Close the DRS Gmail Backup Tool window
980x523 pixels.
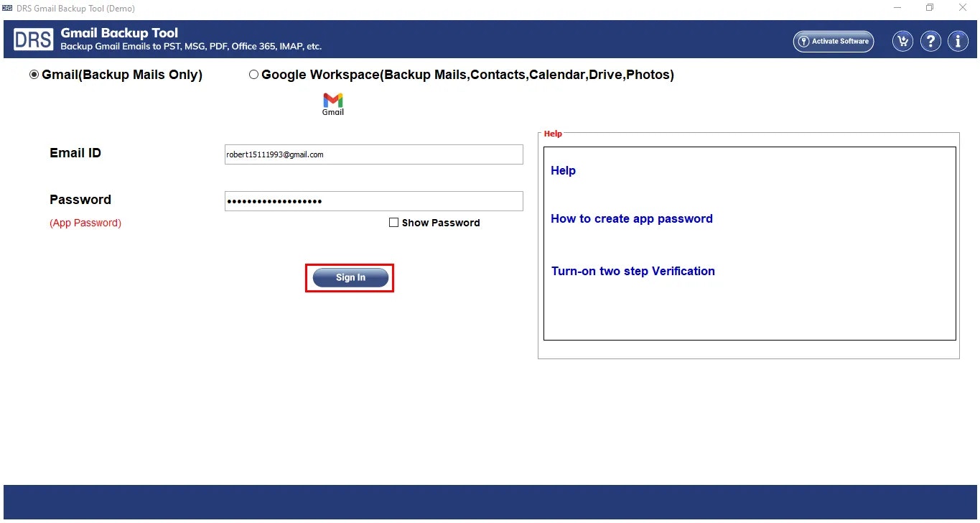coord(963,8)
